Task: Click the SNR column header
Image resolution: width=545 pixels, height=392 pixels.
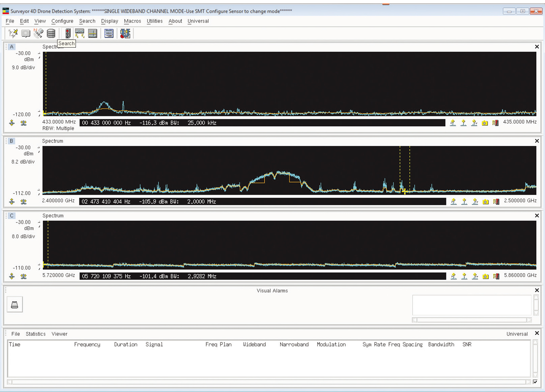Action: point(467,345)
